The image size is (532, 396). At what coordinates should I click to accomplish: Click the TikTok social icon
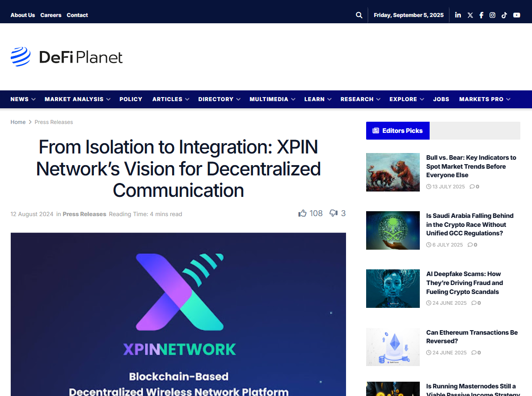504,15
